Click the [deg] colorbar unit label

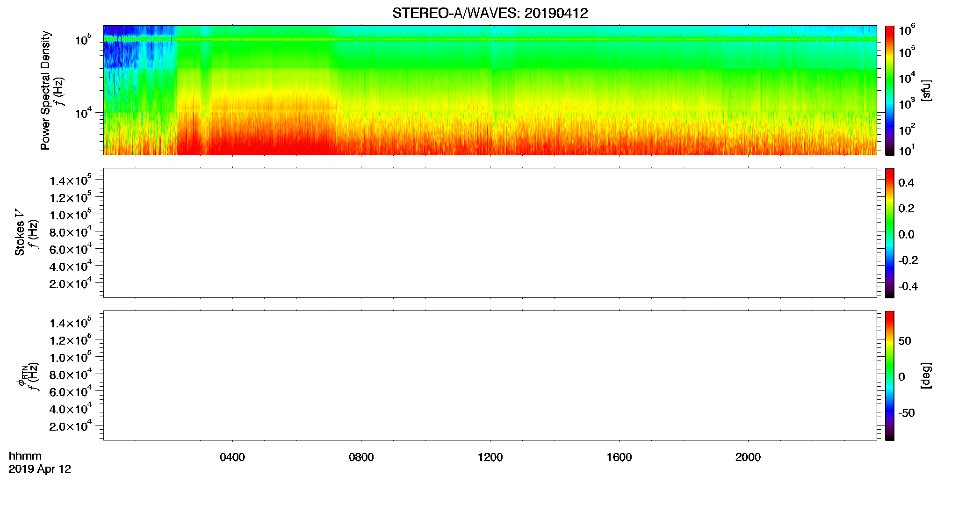point(926,375)
